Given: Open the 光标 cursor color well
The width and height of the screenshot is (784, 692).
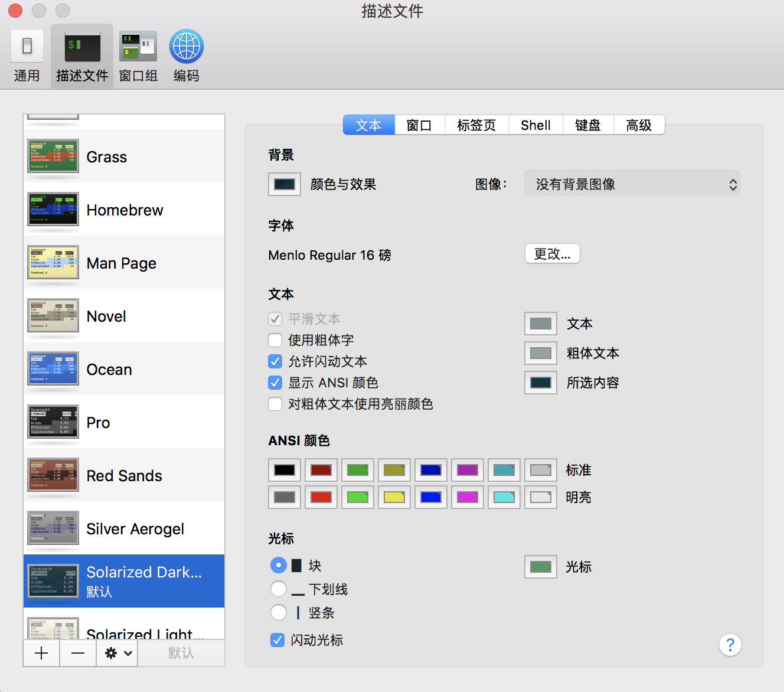Looking at the screenshot, I should (x=541, y=567).
